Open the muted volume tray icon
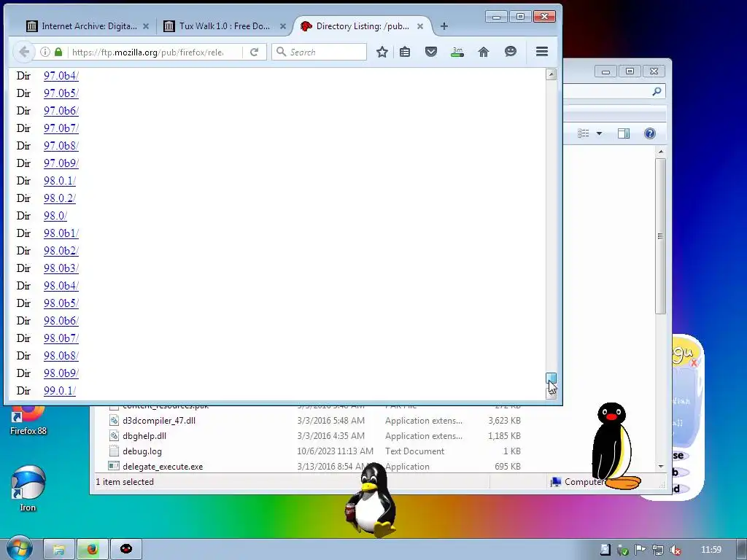This screenshot has width=747, height=560. [675, 550]
